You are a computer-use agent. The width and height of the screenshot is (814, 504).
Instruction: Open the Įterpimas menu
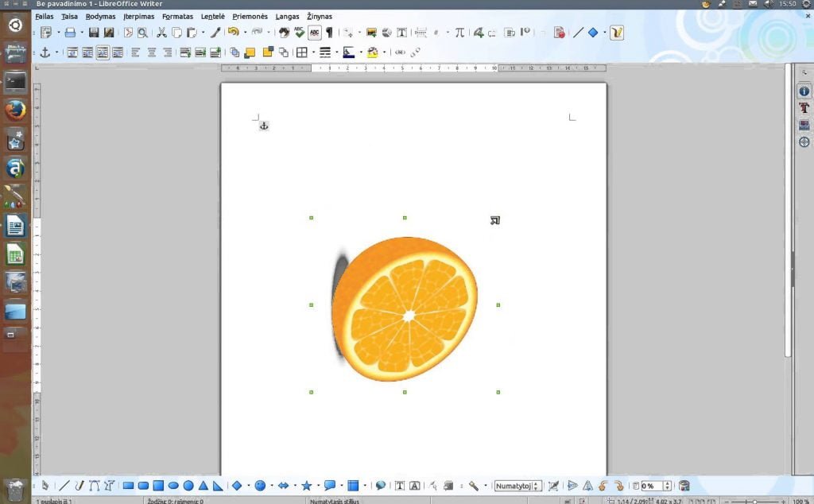138,17
